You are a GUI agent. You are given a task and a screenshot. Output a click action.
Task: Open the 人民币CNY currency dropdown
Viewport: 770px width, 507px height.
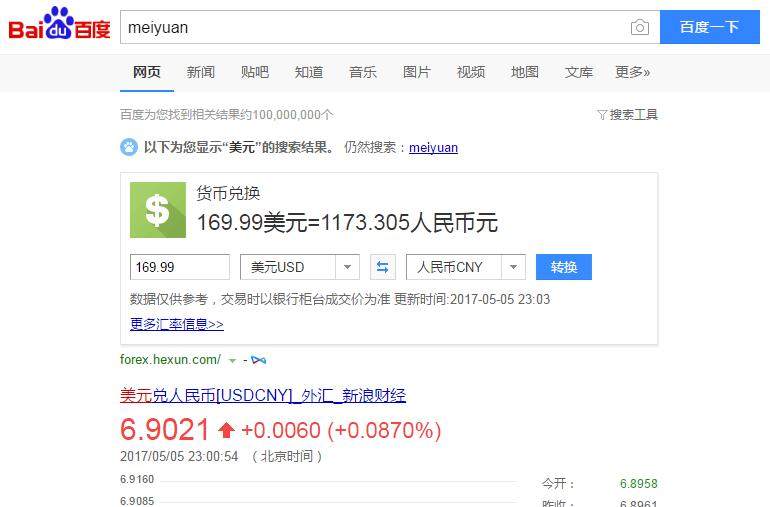click(466, 267)
